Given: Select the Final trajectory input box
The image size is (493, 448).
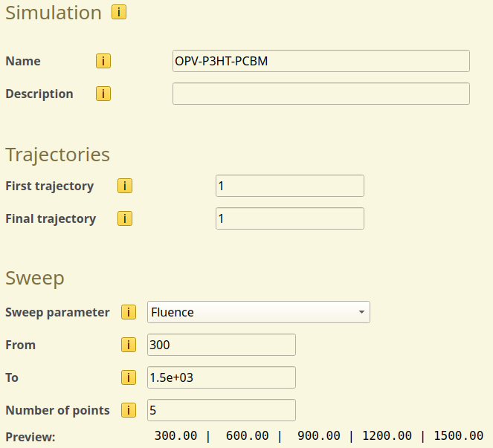Looking at the screenshot, I should pos(289,218).
